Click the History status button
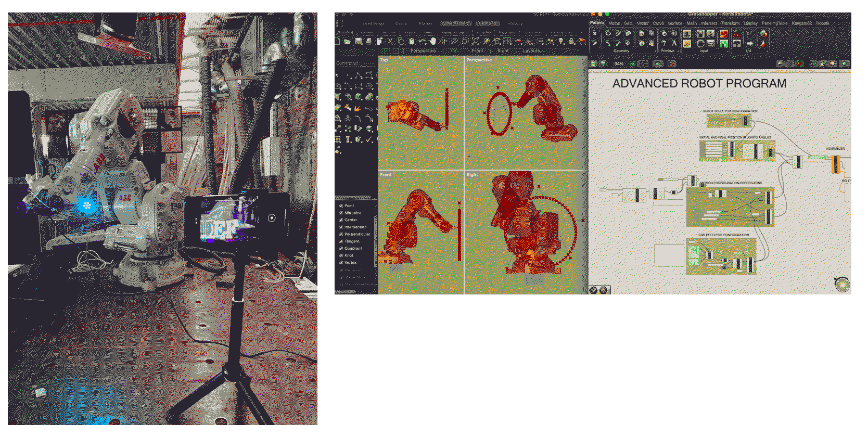This screenshot has width=868, height=437. (x=515, y=23)
